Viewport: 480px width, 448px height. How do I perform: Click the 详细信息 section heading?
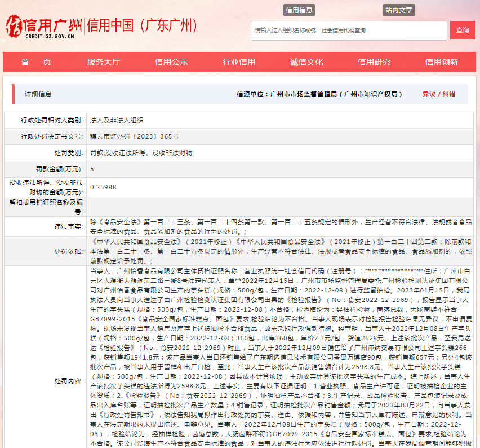point(38,94)
